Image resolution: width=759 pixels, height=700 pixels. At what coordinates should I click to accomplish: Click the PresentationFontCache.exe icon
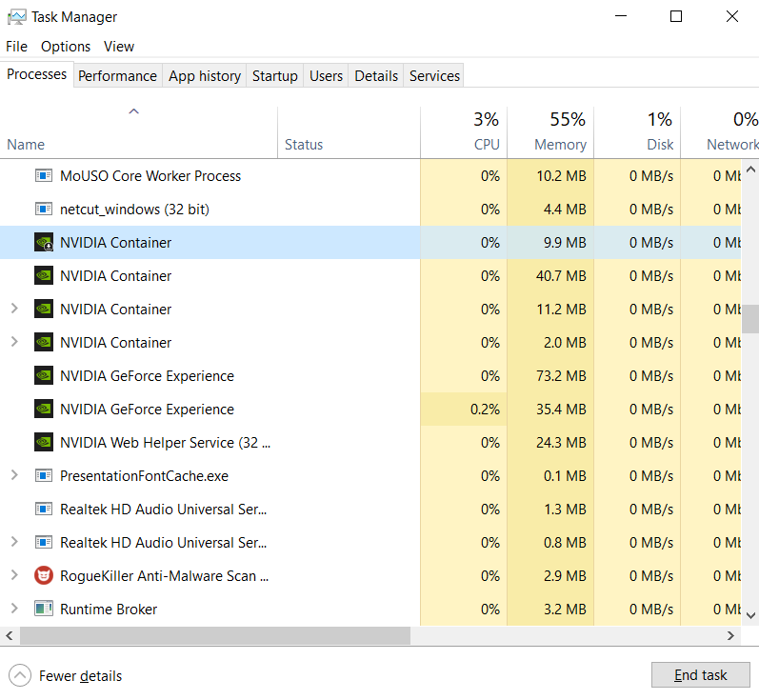tap(43, 476)
